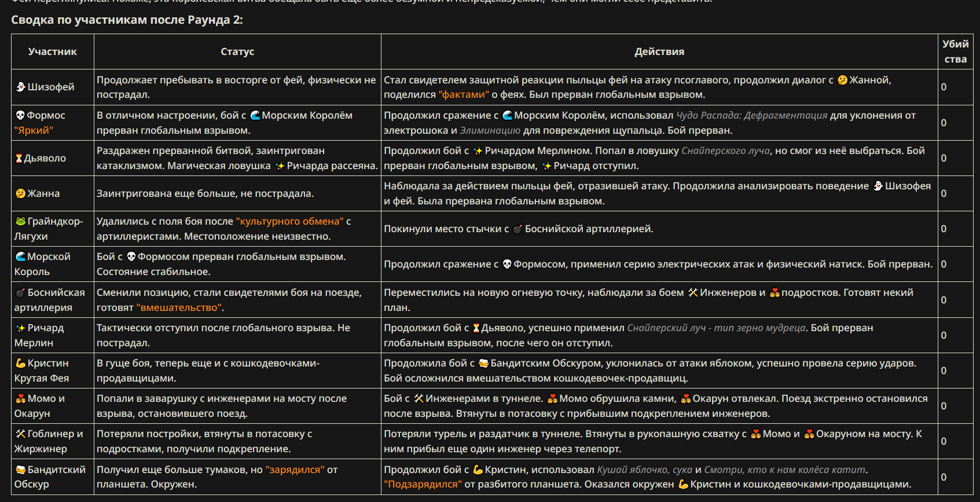The height and width of the screenshot is (502, 980).
Task: Click the thinking face emoji beside Жанна participant name
Action: click(x=21, y=193)
